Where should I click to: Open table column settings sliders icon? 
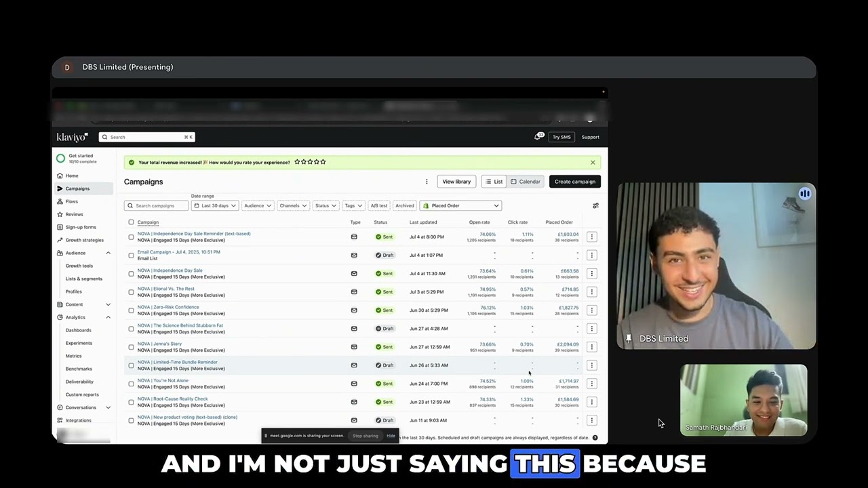595,205
